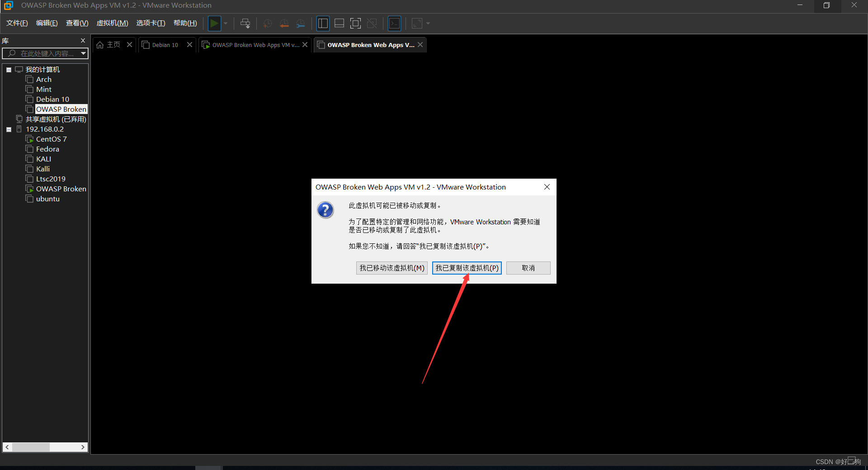The image size is (868, 470).
Task: Close the 主页 tab
Action: pyautogui.click(x=129, y=44)
